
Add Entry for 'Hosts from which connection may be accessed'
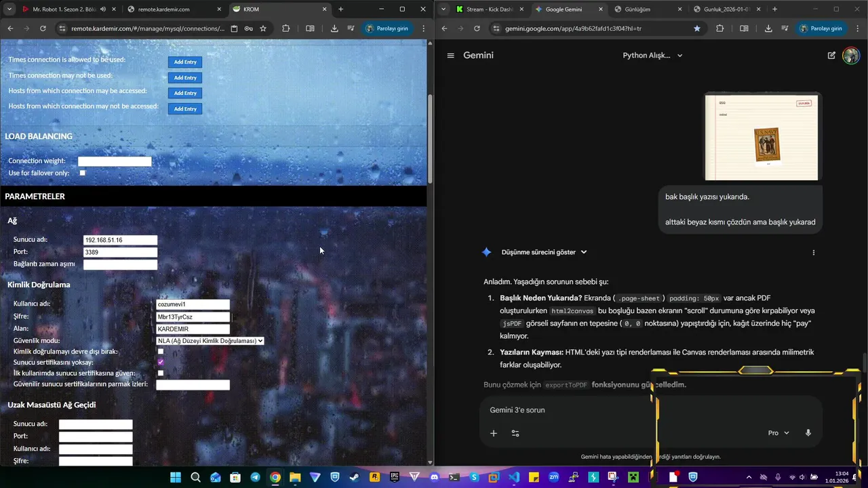tap(185, 93)
